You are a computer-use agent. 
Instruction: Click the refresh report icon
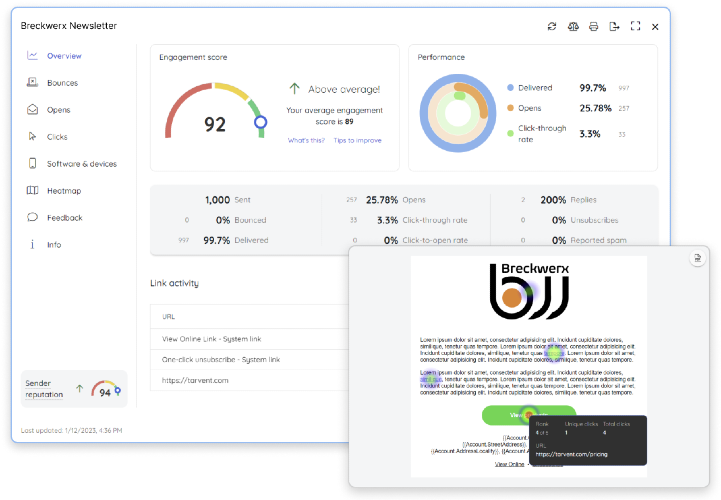[552, 26]
